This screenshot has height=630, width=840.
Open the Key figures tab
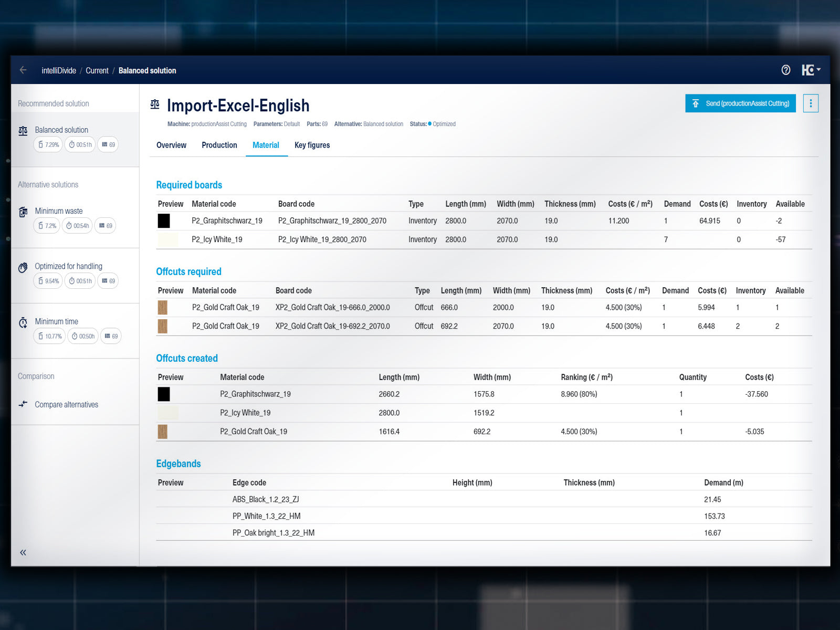click(312, 145)
